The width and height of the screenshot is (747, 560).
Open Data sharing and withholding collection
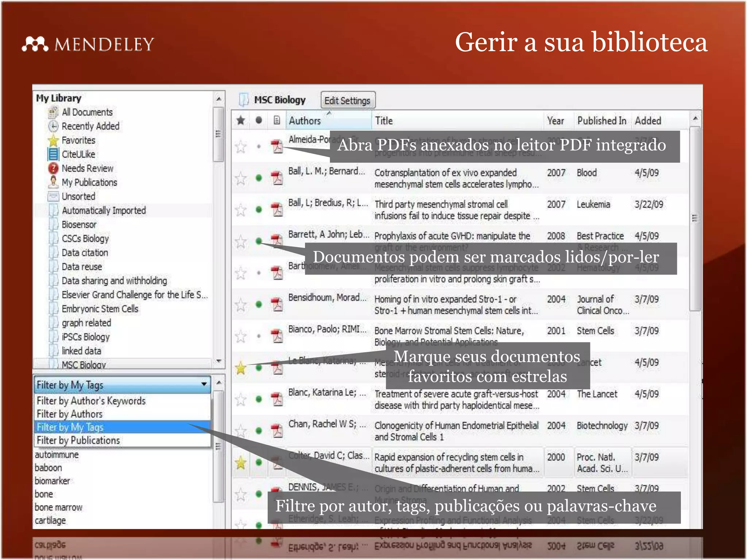(x=114, y=281)
